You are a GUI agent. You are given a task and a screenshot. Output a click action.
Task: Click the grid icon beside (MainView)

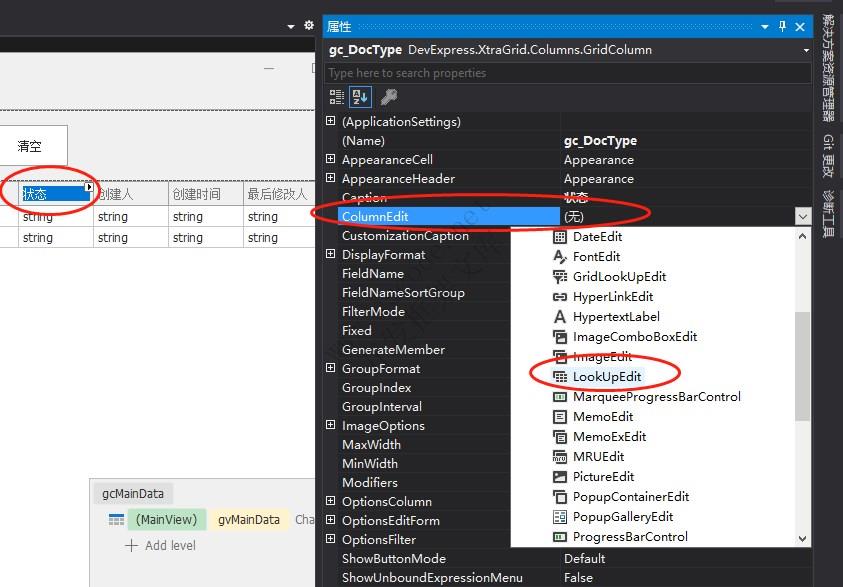[117, 519]
